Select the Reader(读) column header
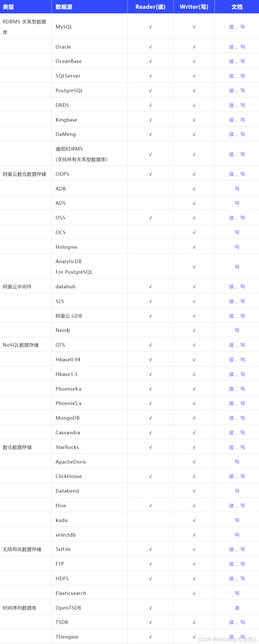The image size is (259, 644). click(x=151, y=7)
